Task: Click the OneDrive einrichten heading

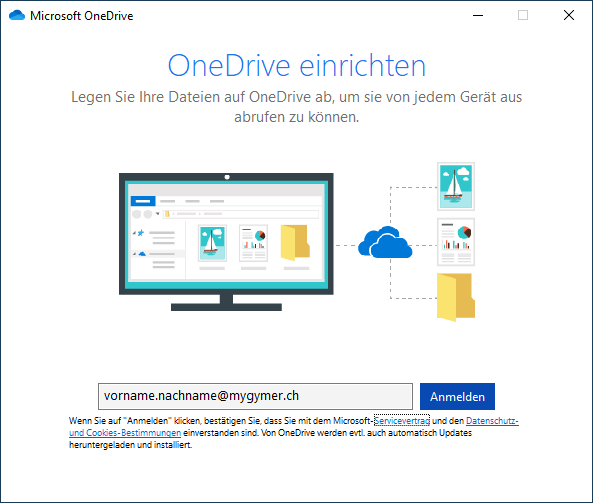Action: (x=297, y=66)
